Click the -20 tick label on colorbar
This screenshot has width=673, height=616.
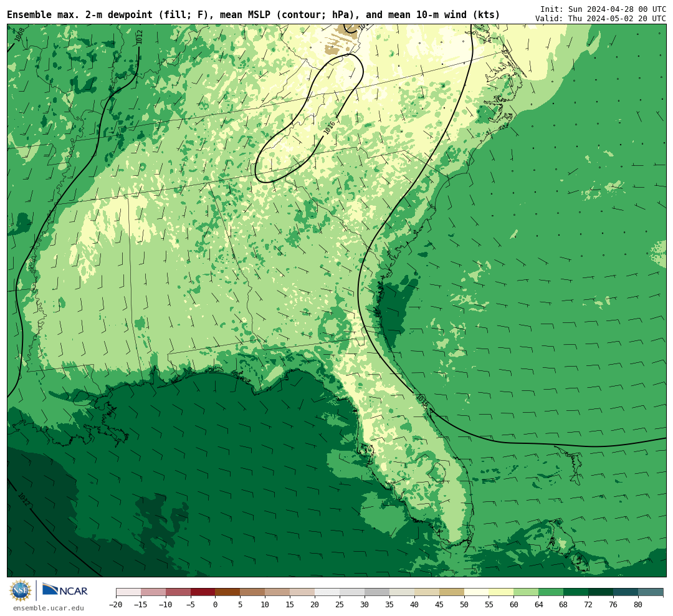point(116,605)
